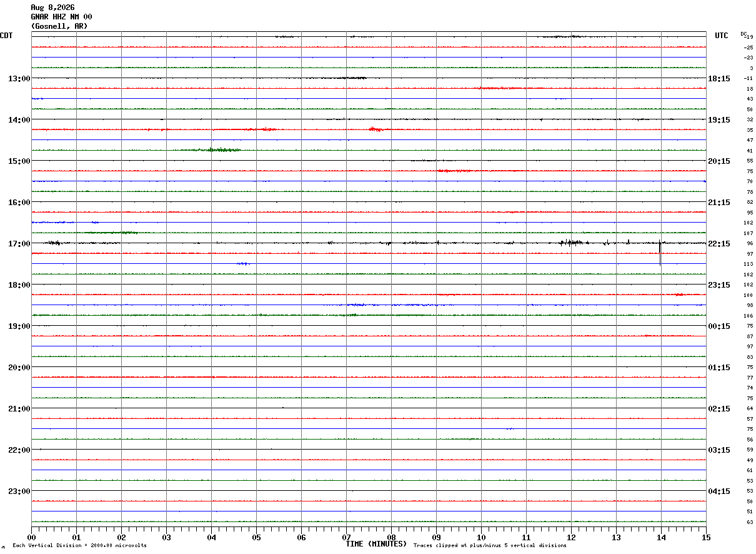Click the DC offset value 113
The width and height of the screenshot is (756, 554).
pyautogui.click(x=749, y=264)
